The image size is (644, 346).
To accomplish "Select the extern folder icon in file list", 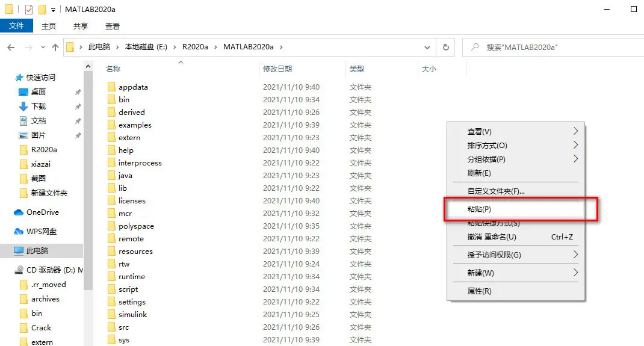I will (111, 137).
